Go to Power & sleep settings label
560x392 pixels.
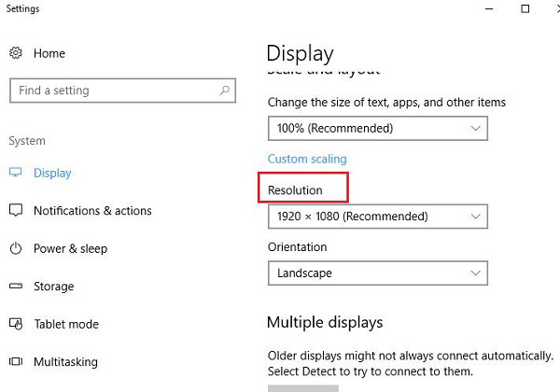coord(70,249)
